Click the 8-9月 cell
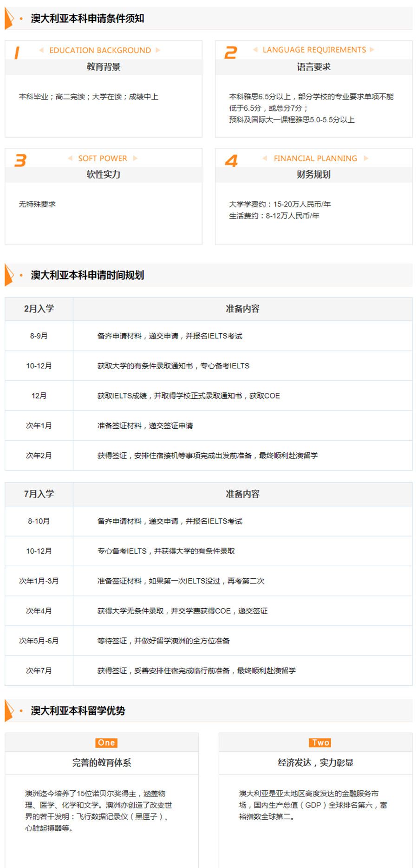Viewport: 418px width, 868px height. (x=39, y=336)
